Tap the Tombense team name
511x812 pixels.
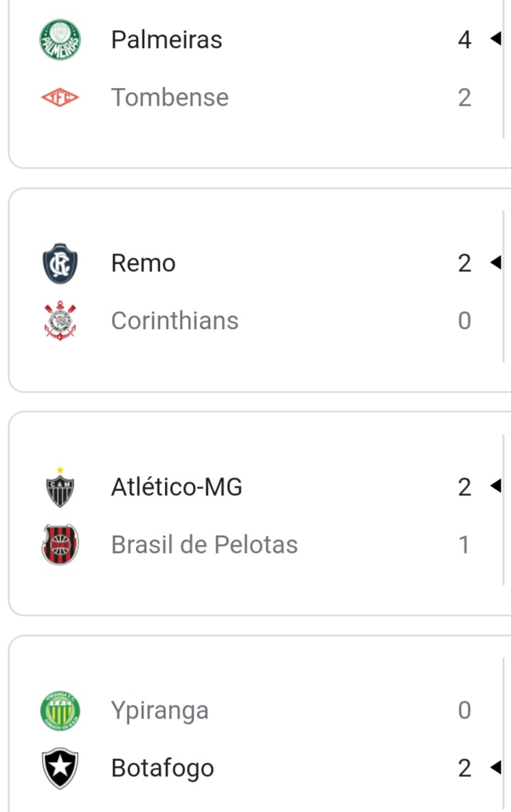[170, 98]
